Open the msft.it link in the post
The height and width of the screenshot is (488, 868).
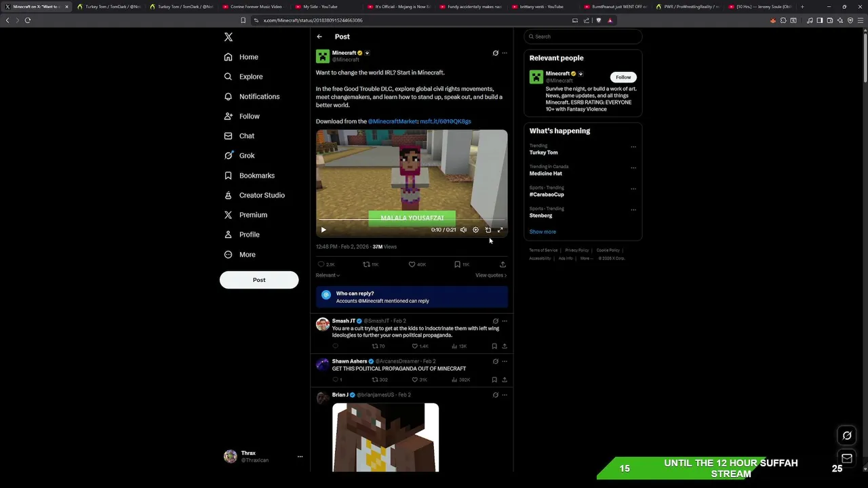[x=446, y=121]
